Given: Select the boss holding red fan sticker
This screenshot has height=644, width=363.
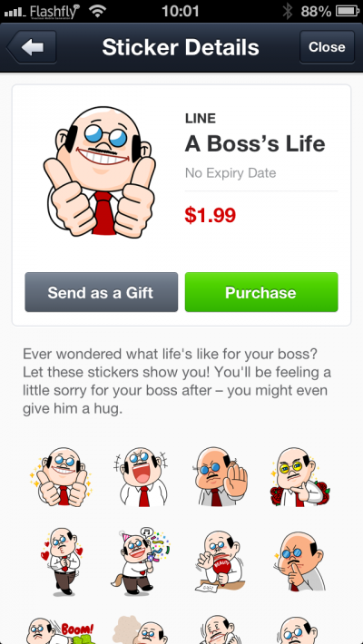Looking at the screenshot, I should (x=220, y=561).
